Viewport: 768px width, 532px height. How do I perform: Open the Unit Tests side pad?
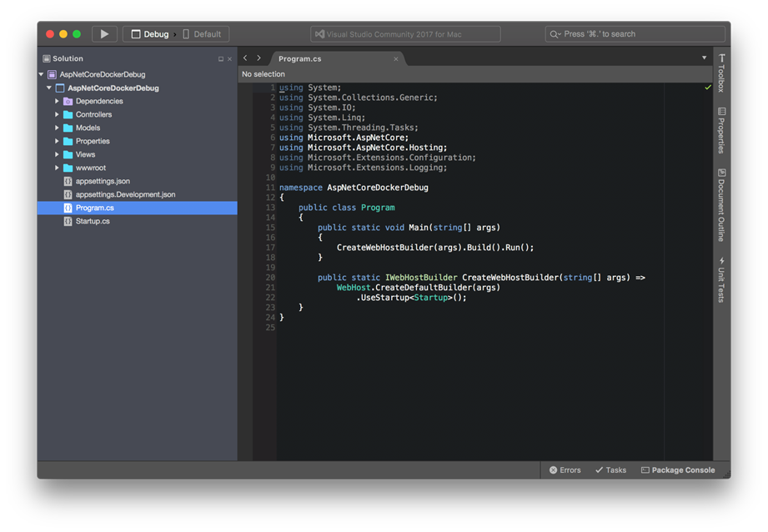[721, 279]
